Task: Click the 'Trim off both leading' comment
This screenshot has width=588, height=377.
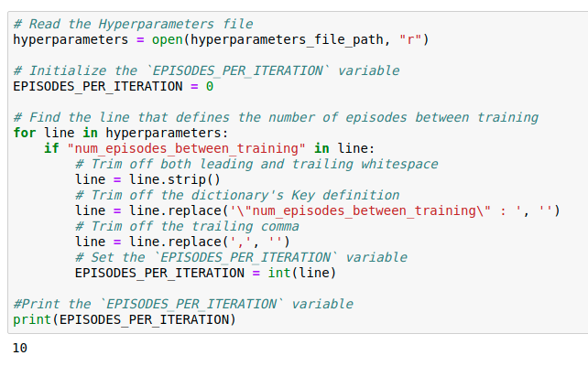Action: (256, 164)
